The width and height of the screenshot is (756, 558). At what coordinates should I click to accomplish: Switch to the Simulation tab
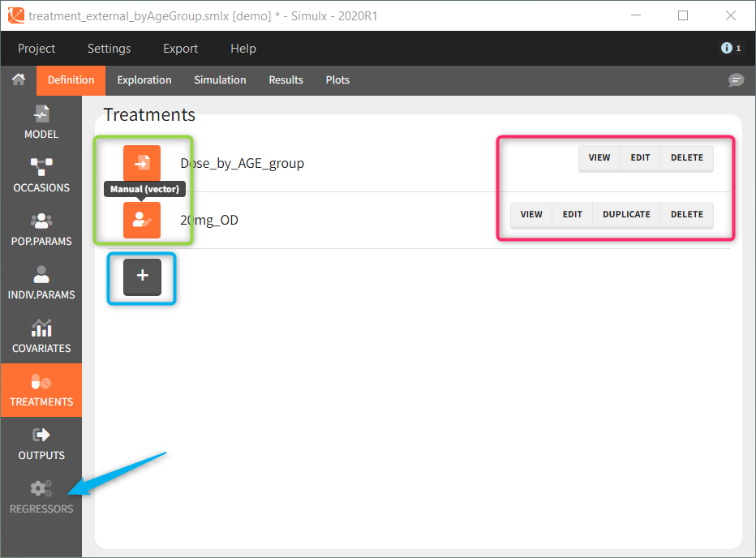coord(220,79)
